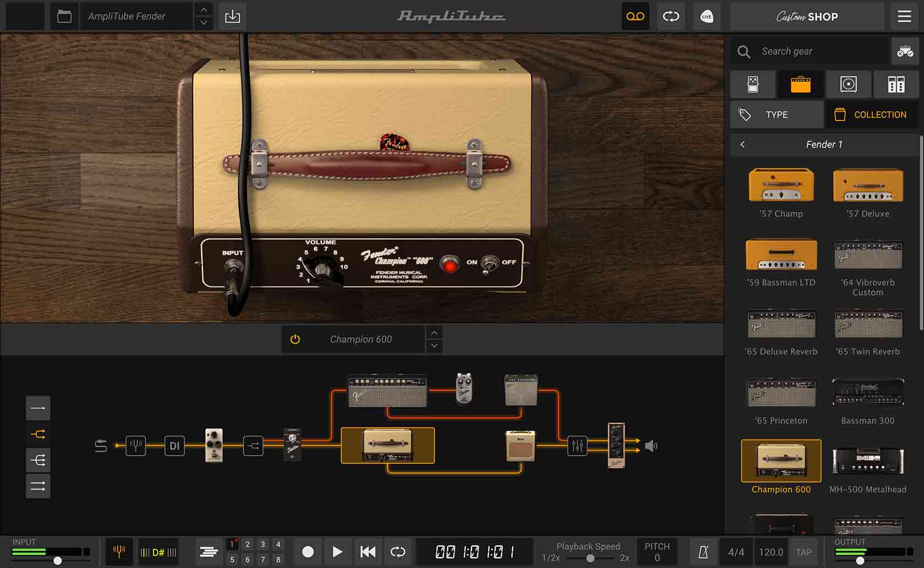Select the DI block in the chain
Screen dimensions: 924x568
click(174, 445)
